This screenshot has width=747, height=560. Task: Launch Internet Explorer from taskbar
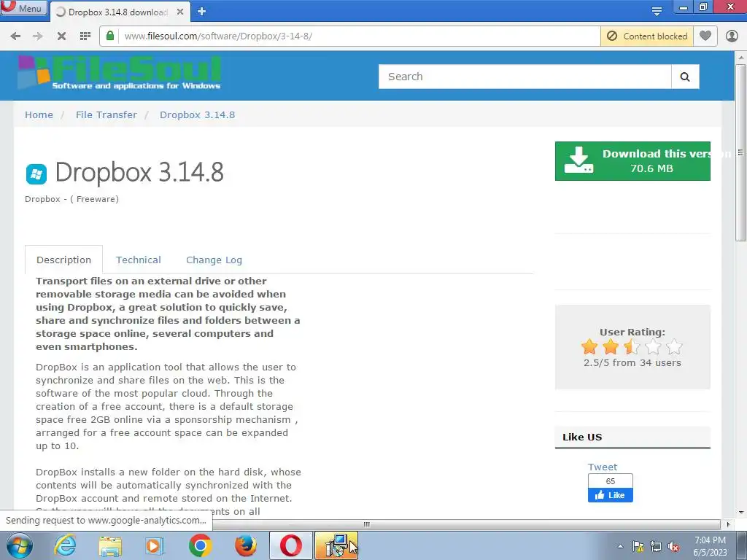tap(65, 545)
